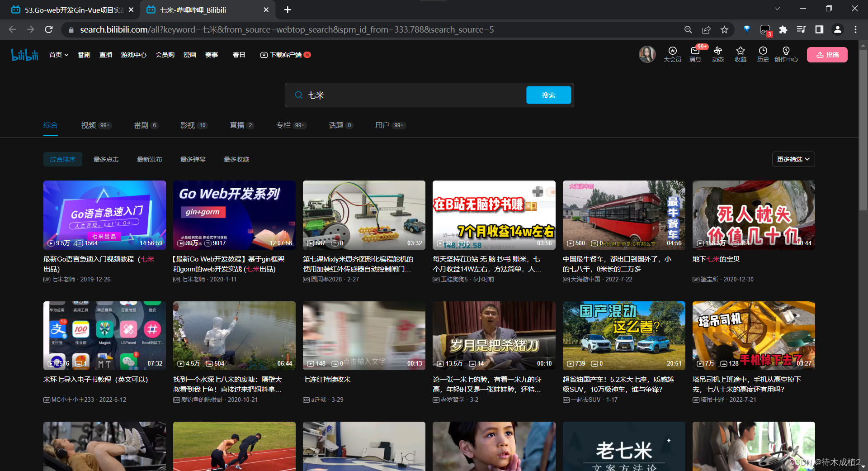The height and width of the screenshot is (471, 868).
Task: Open the Go Web开发系列 video thumbnail
Action: [234, 215]
